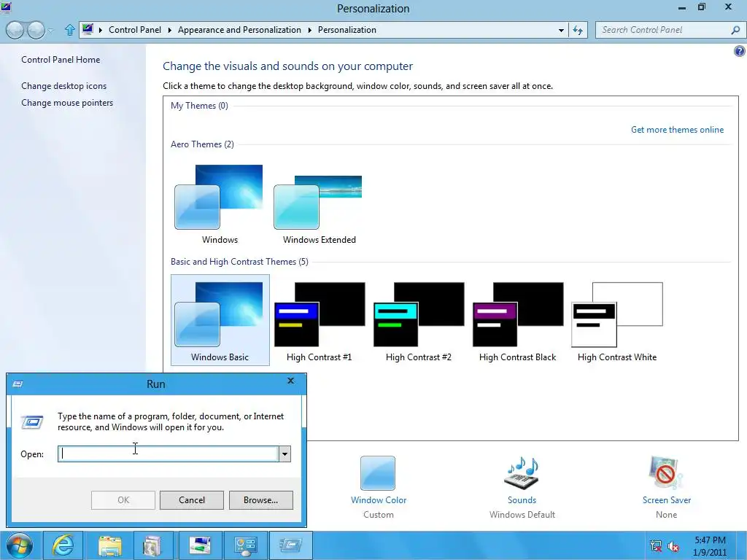
Task: Click Basic and High Contrast Themes heading
Action: point(239,262)
